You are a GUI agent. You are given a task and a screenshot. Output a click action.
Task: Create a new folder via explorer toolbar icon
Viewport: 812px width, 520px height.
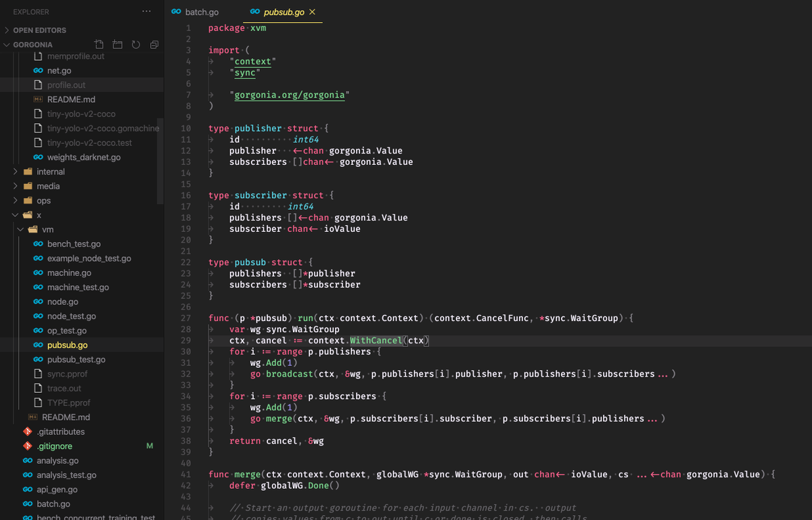pyautogui.click(x=116, y=44)
